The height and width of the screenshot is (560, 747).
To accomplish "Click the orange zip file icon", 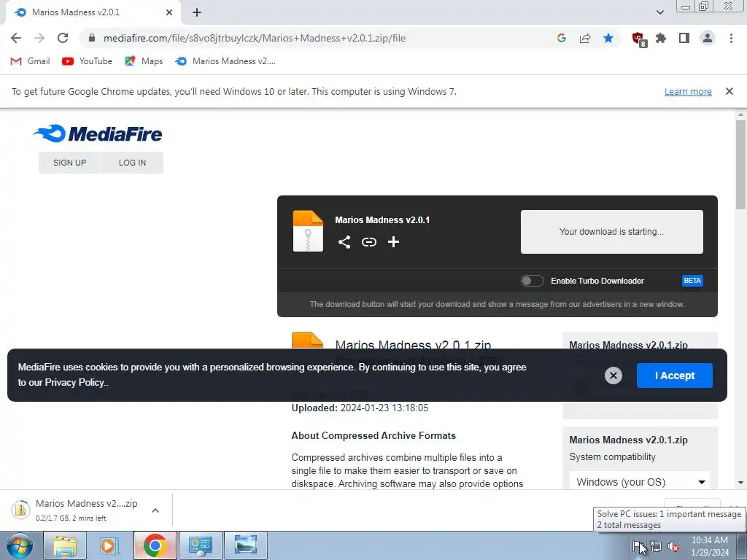I will (x=308, y=231).
